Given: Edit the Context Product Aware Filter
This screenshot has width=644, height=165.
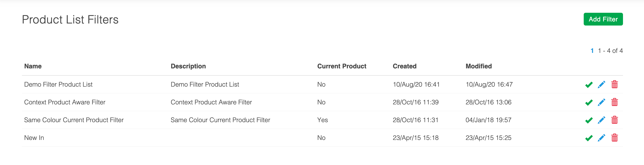Looking at the screenshot, I should [x=601, y=102].
